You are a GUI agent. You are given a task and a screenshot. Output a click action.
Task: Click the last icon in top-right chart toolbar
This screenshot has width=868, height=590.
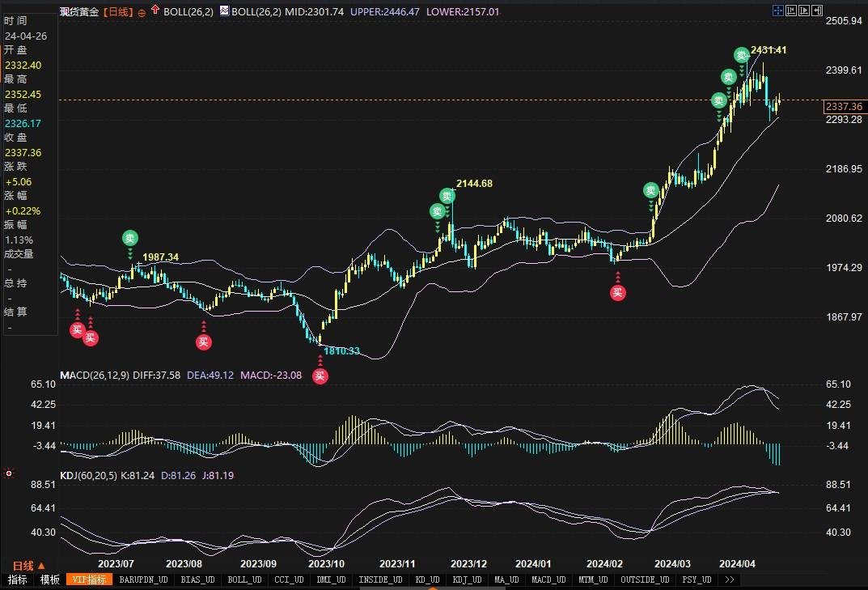[x=817, y=11]
